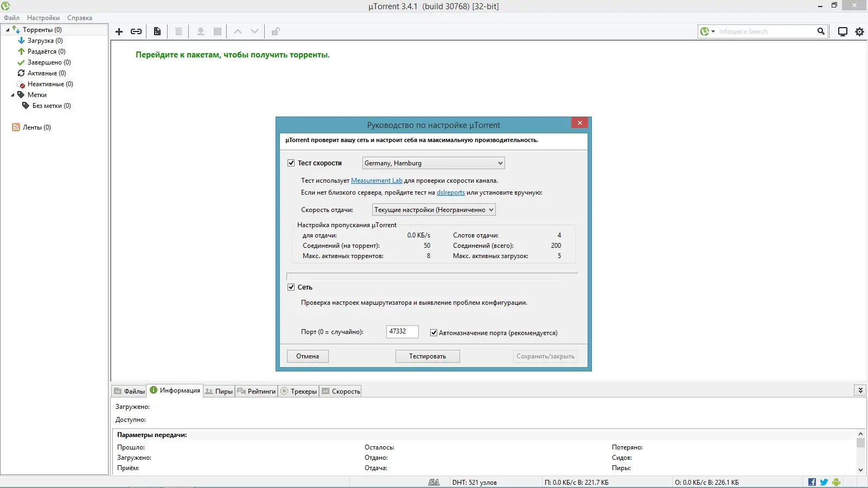868x488 pixels.
Task: Click the Сохранить/закрыть button
Action: [x=545, y=356]
